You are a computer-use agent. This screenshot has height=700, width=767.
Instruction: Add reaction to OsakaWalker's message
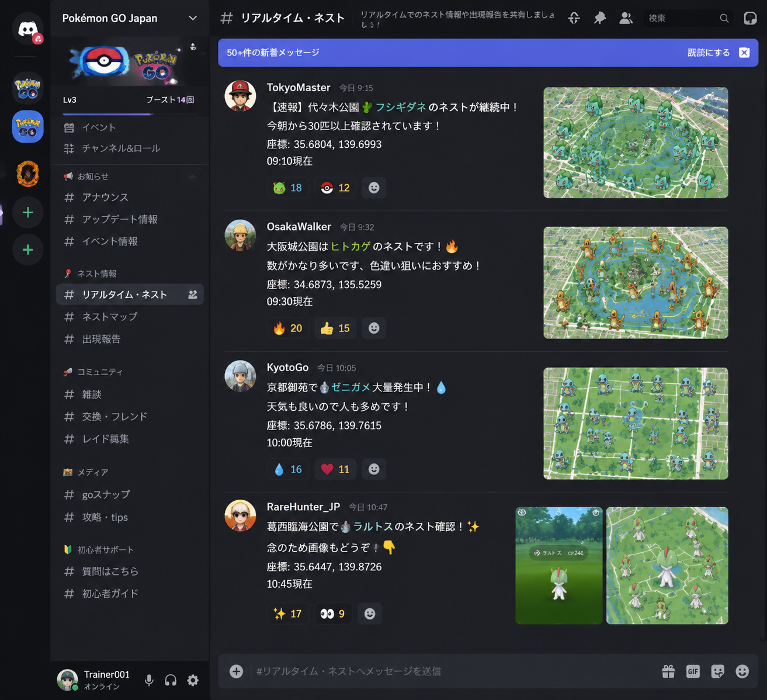point(374,328)
